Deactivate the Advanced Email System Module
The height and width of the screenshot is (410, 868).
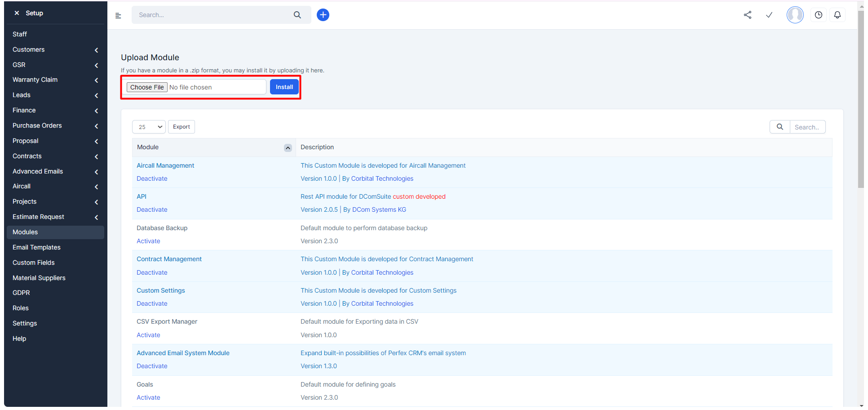152,366
